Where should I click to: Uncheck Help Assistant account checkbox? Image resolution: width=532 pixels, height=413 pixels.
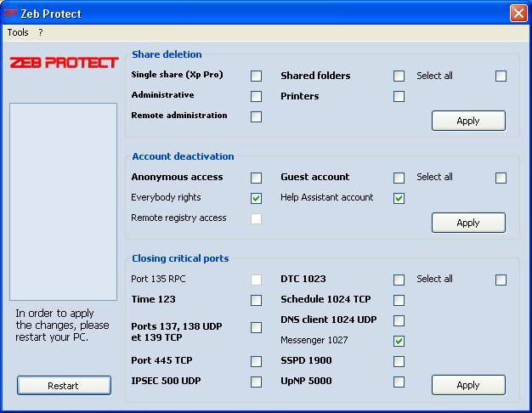pos(399,198)
